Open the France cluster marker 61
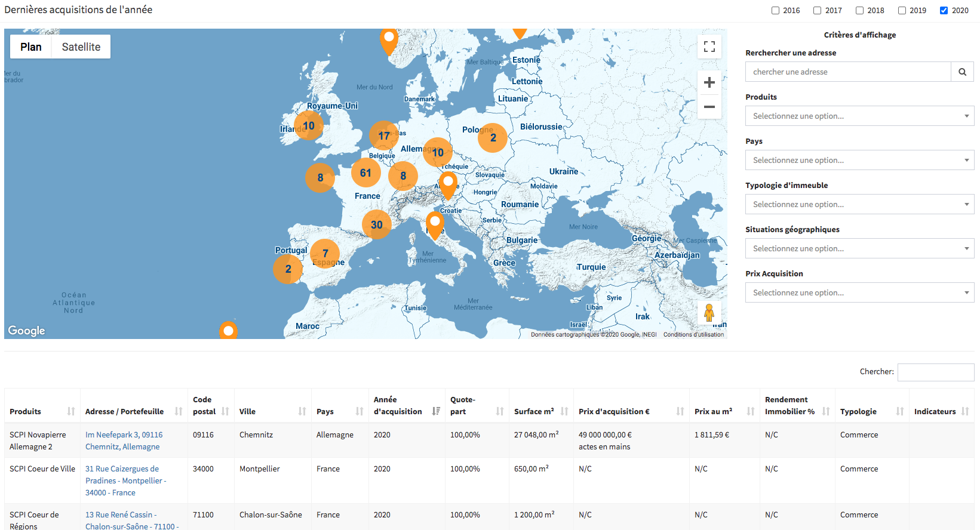Image resolution: width=980 pixels, height=530 pixels. click(365, 173)
